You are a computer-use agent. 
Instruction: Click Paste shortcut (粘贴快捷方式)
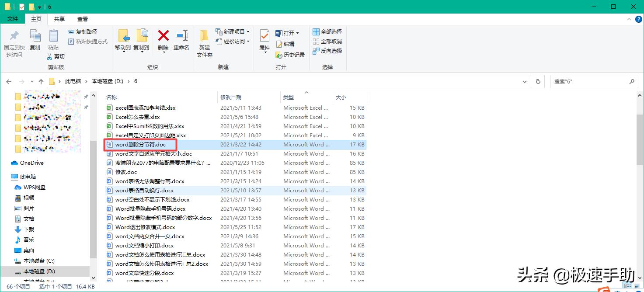tap(88, 42)
